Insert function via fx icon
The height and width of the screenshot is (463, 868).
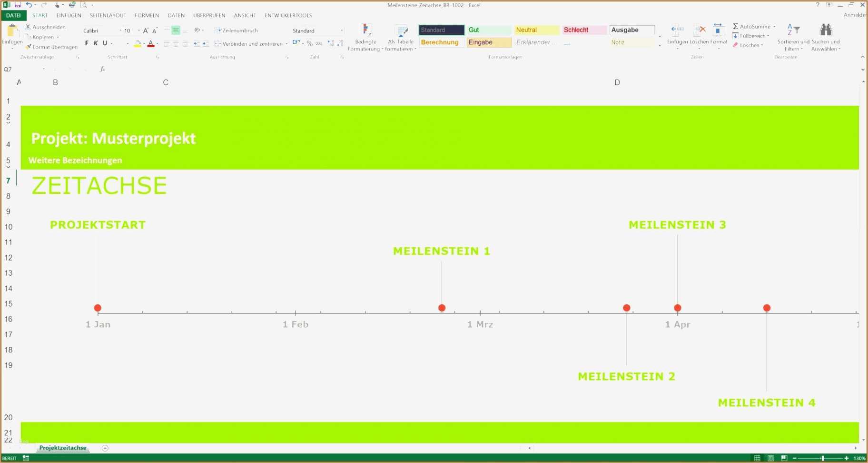pos(102,69)
